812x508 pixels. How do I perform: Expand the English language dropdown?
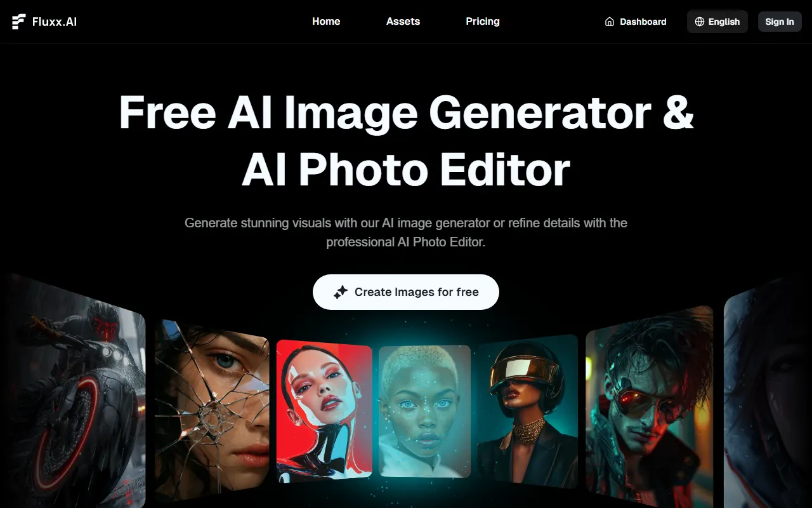717,22
